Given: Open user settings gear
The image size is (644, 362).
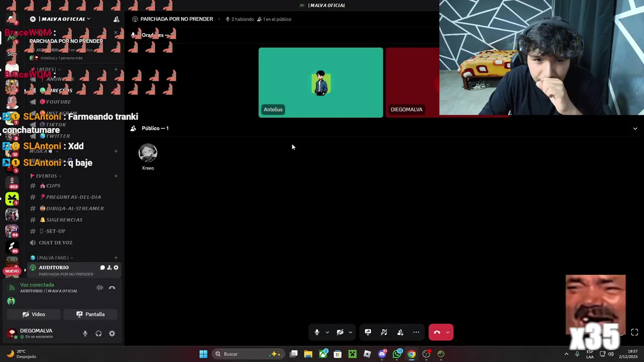Looking at the screenshot, I should click(112, 333).
